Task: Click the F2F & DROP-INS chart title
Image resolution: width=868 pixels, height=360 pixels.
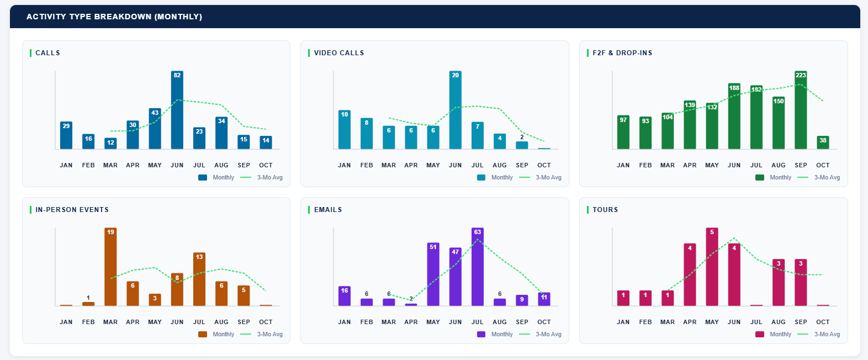Action: click(x=622, y=53)
